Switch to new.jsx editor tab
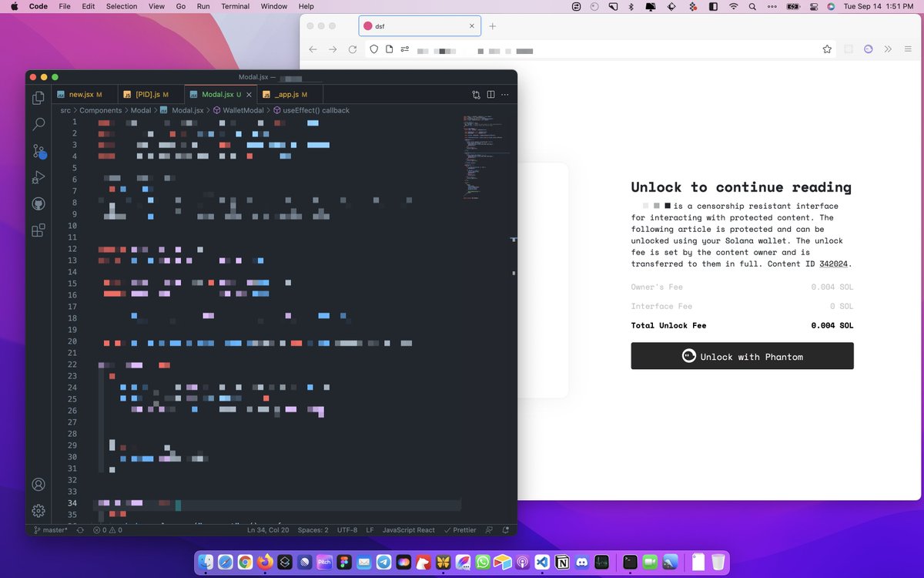The height and width of the screenshot is (578, 924). click(83, 95)
